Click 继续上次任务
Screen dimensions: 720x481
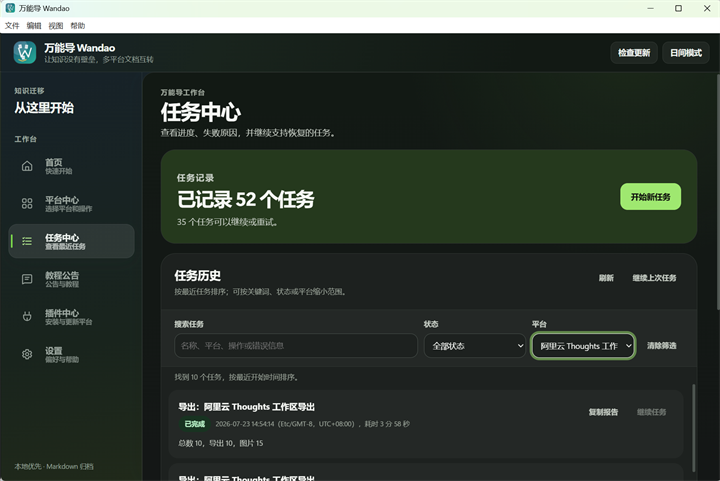[x=654, y=278]
